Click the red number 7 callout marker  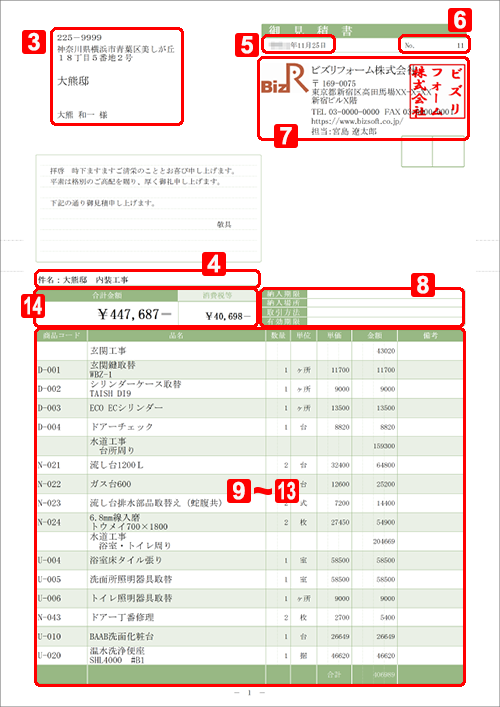286,135
